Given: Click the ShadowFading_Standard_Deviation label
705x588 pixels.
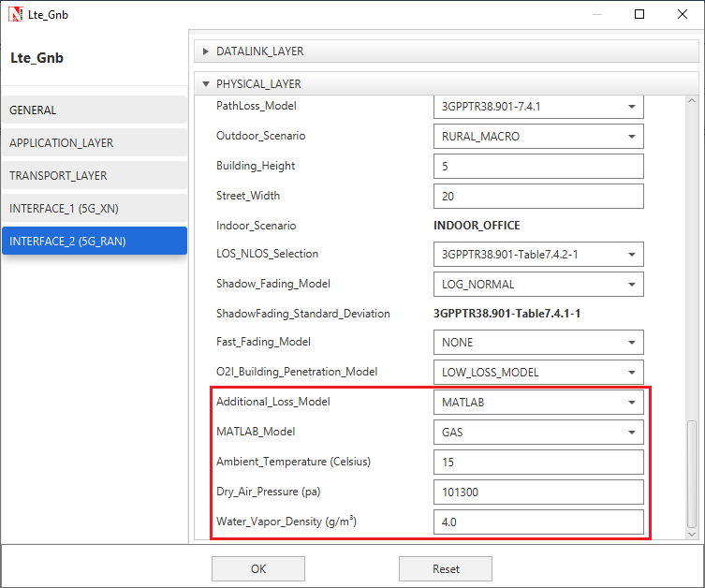Looking at the screenshot, I should 303,314.
